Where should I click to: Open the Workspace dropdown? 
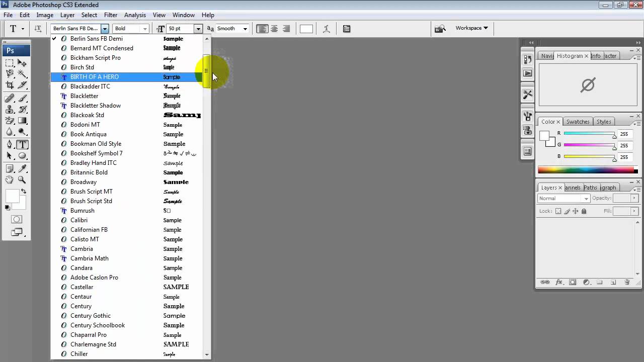471,28
